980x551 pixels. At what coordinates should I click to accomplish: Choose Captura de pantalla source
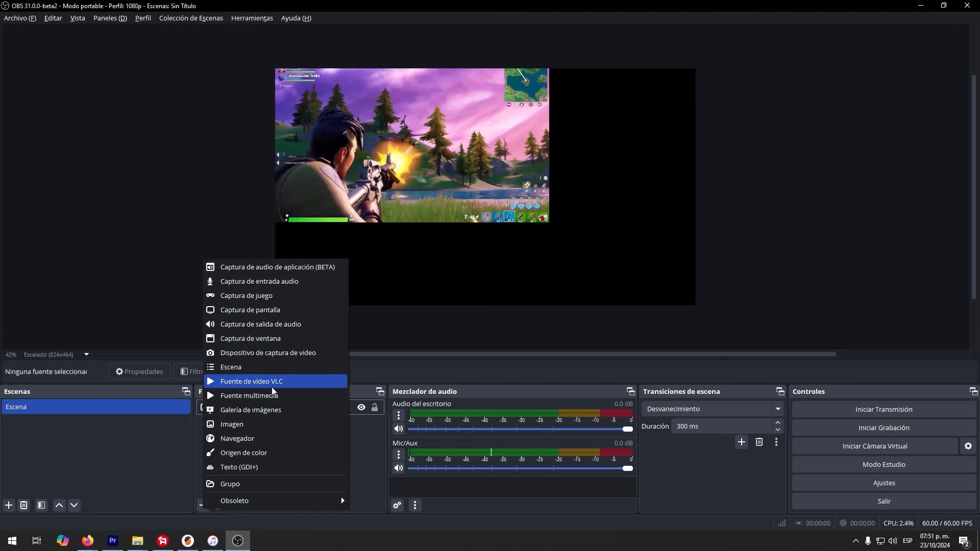click(276, 310)
